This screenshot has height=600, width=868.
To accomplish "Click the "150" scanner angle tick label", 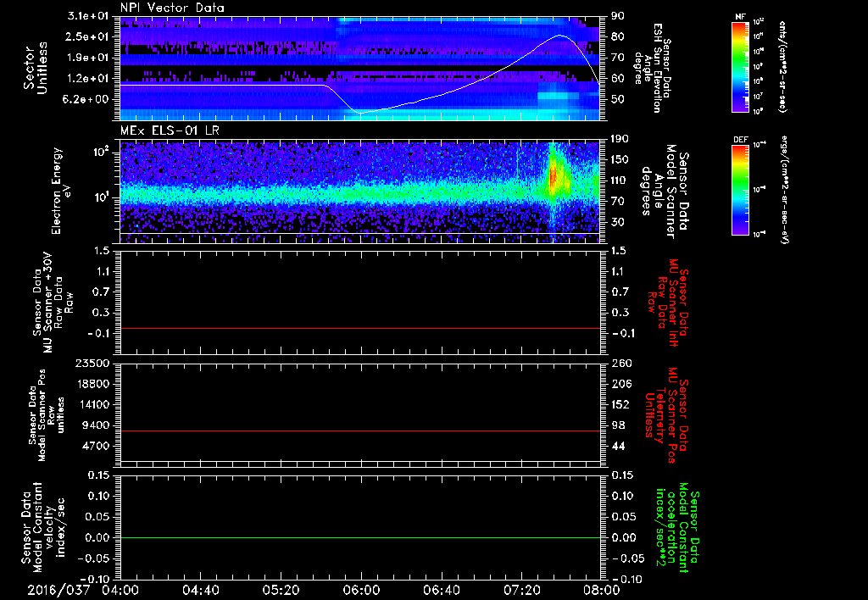I will (620, 160).
